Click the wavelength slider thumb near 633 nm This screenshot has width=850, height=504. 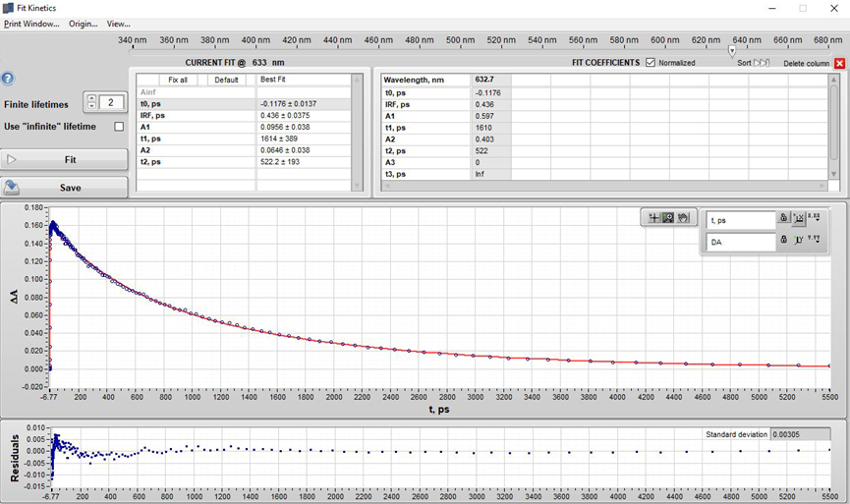coord(732,51)
